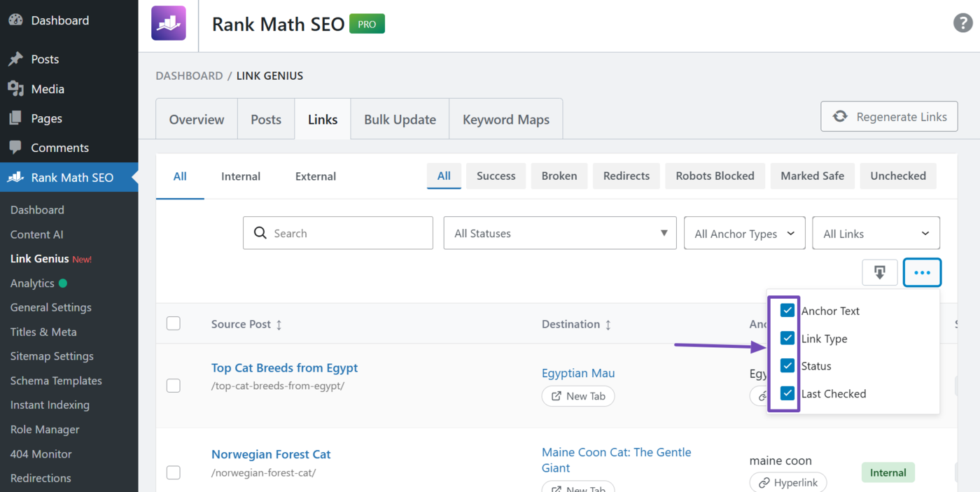Open the All Links dropdown
980x492 pixels.
[876, 234]
